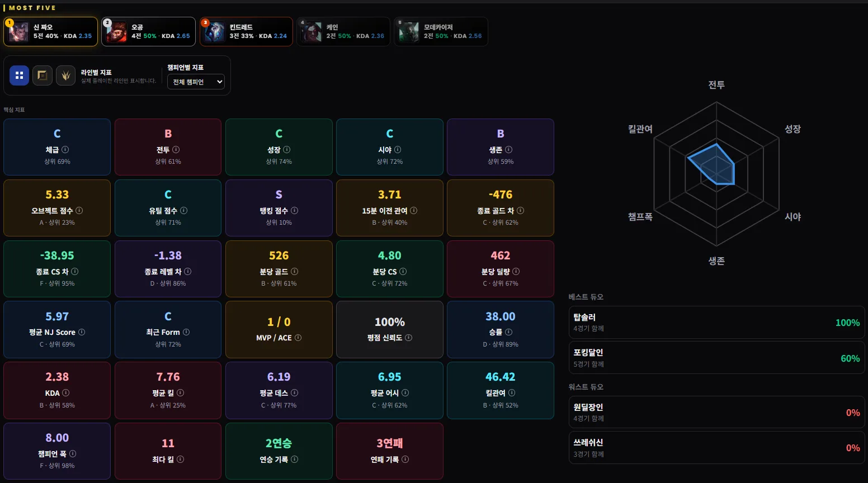Click the info icon next to 종료 골드 차
Viewport: 868px width, 483px height.
pyautogui.click(x=521, y=211)
